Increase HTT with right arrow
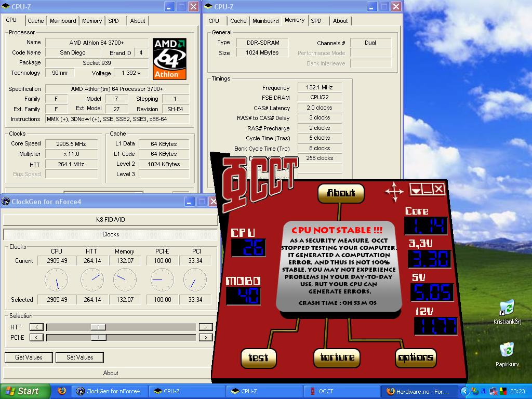Image resolution: width=532 pixels, height=399 pixels. pyautogui.click(x=206, y=327)
